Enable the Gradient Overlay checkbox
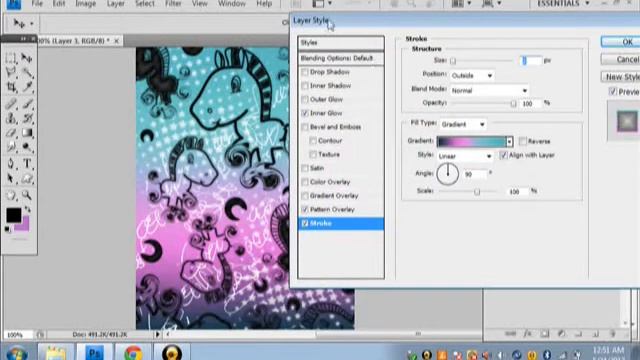640x360 pixels. coord(305,196)
